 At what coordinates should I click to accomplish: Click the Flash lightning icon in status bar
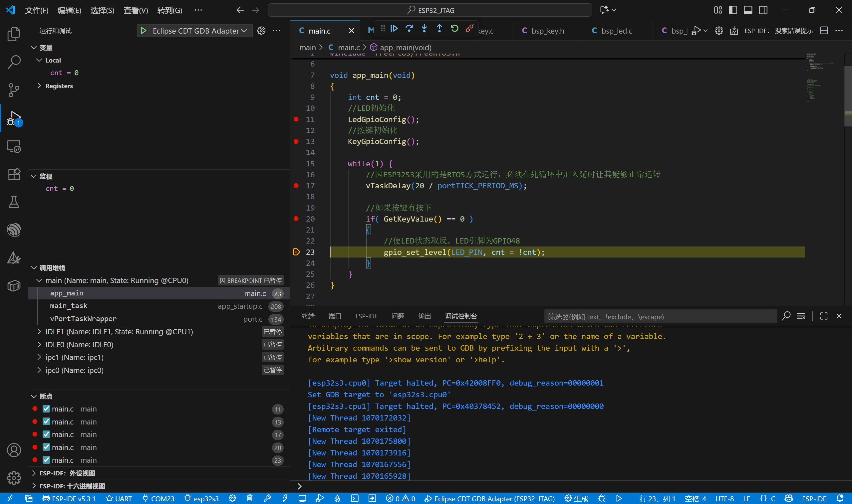pos(285,498)
